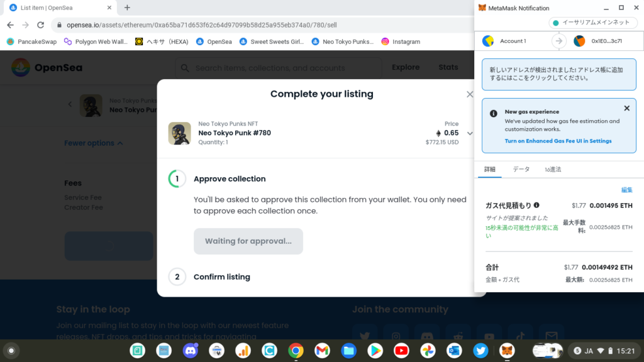
Task: Open the PancakeSwap bookmark
Action: click(x=31, y=41)
